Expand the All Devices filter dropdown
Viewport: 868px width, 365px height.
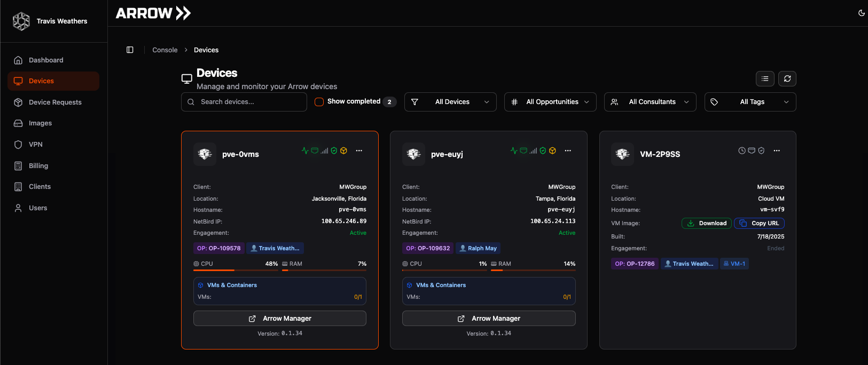click(x=450, y=102)
